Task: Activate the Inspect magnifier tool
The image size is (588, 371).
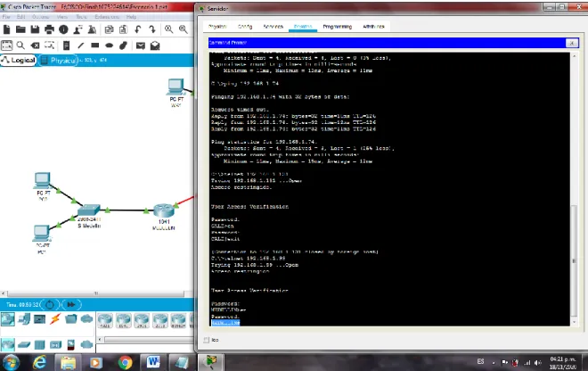Action: coord(20,45)
